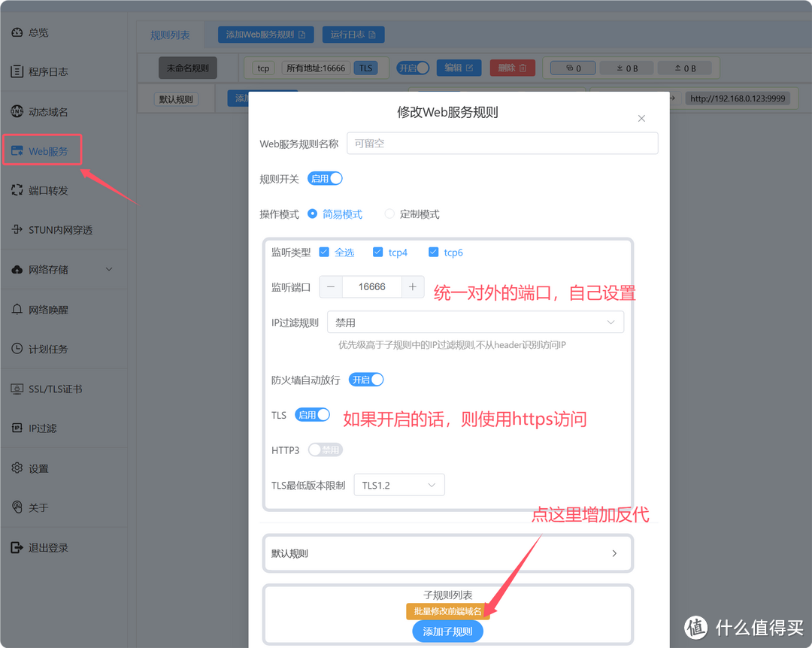Viewport: 812px width, 648px height.
Task: Click the connections count 0 badge
Action: tap(573, 68)
